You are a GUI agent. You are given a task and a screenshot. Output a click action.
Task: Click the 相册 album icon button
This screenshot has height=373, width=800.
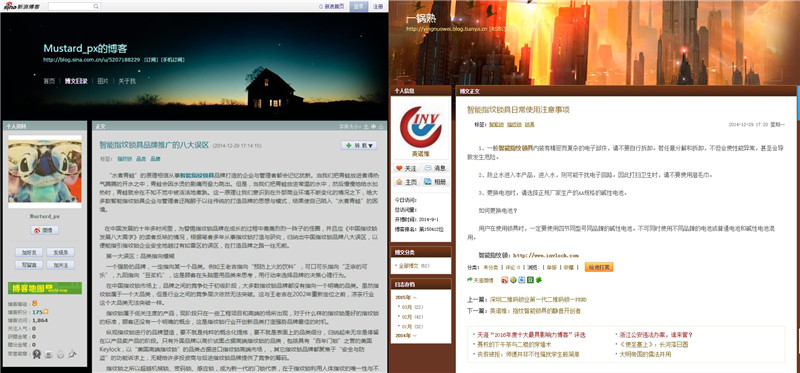[x=435, y=182]
